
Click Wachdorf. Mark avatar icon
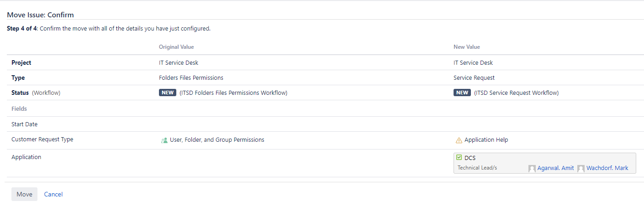pyautogui.click(x=581, y=169)
